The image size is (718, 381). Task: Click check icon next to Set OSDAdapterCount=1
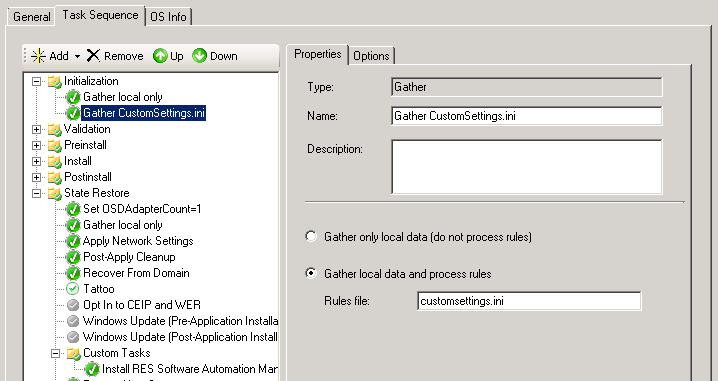pos(73,209)
